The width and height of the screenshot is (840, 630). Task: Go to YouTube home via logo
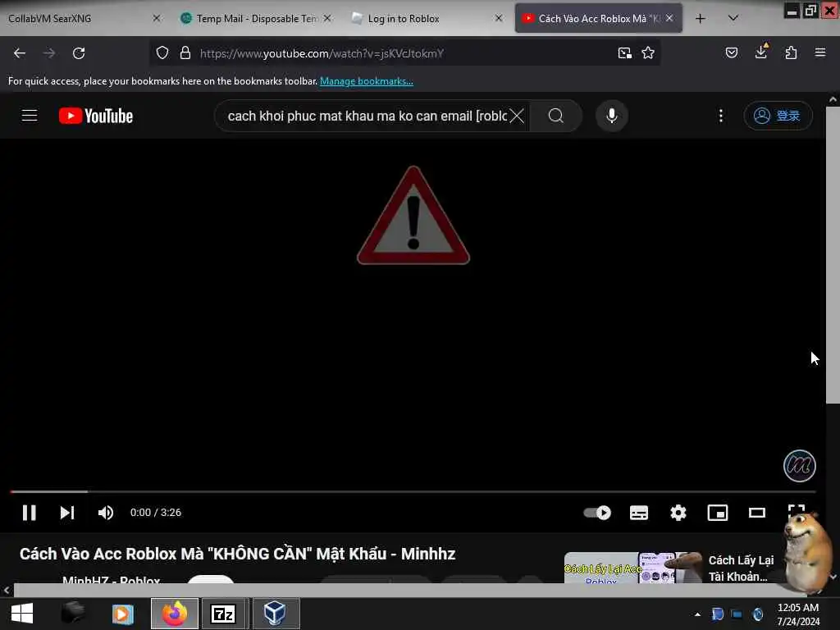click(x=96, y=116)
